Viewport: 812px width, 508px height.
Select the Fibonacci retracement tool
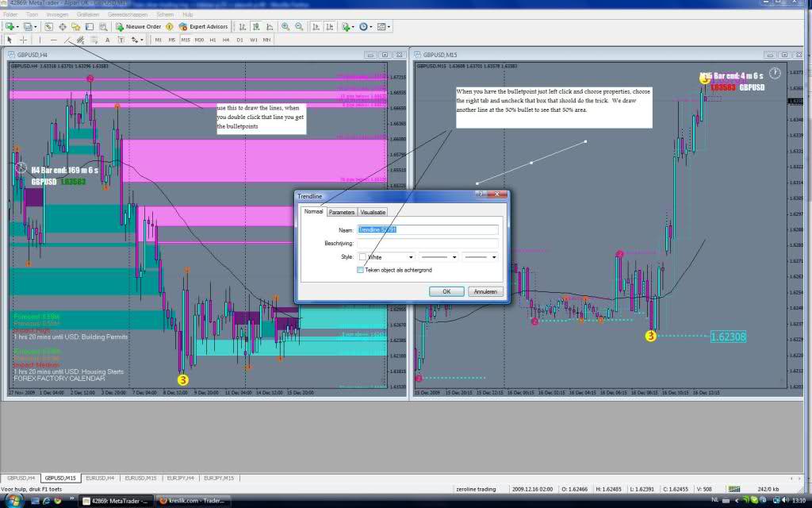click(x=94, y=40)
